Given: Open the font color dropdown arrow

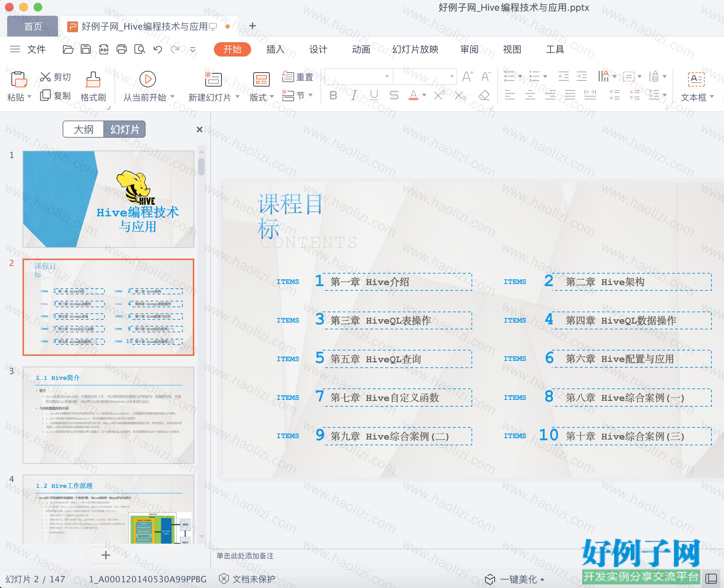Looking at the screenshot, I should click(x=424, y=95).
